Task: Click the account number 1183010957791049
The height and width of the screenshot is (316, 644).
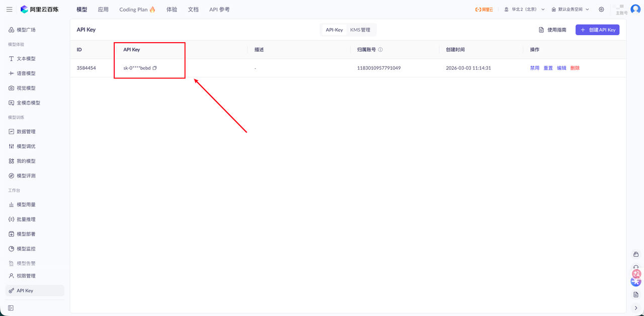Action: pos(379,68)
